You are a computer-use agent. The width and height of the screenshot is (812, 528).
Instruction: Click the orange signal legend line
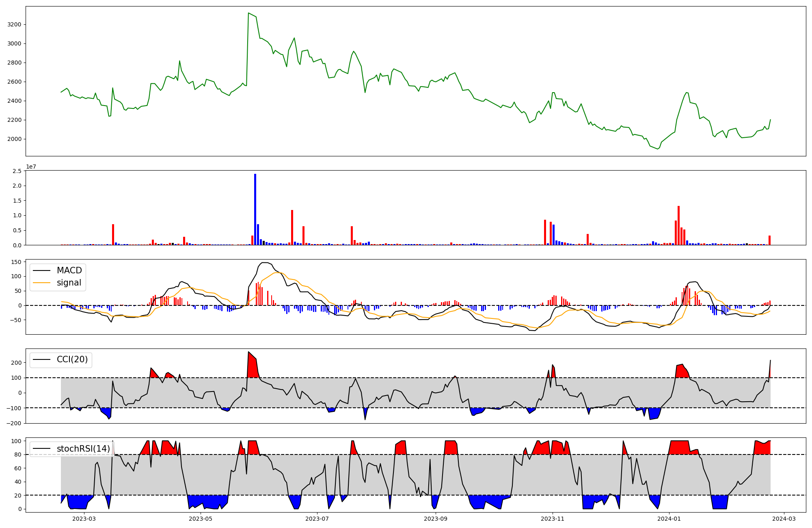point(41,283)
